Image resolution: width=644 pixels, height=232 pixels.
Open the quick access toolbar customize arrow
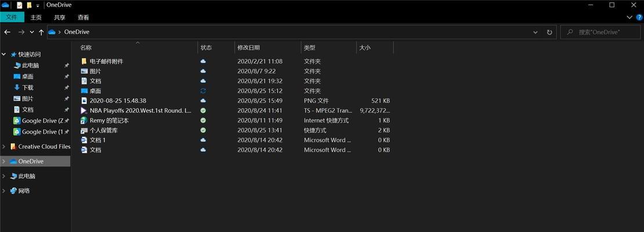(38, 6)
